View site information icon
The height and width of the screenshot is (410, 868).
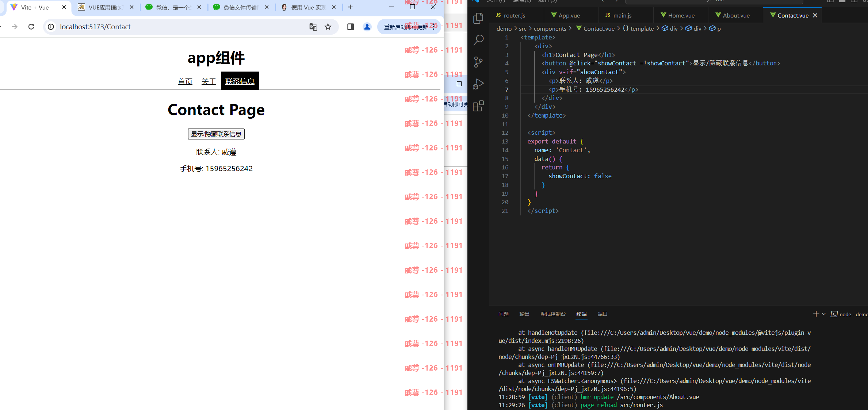click(51, 27)
